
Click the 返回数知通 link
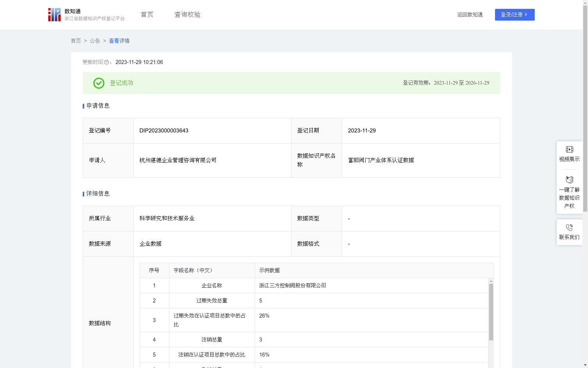pyautogui.click(x=470, y=15)
